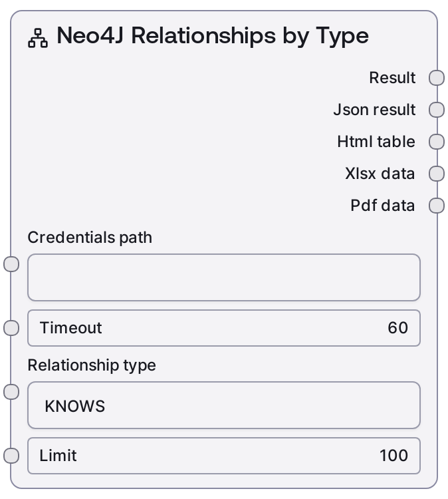Click the Pdf data output socket
The width and height of the screenshot is (448, 499).
(x=436, y=206)
